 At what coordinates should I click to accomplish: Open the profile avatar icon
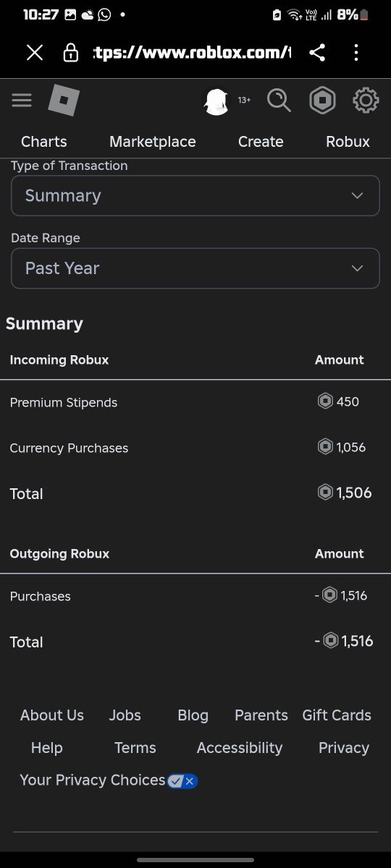(x=216, y=101)
